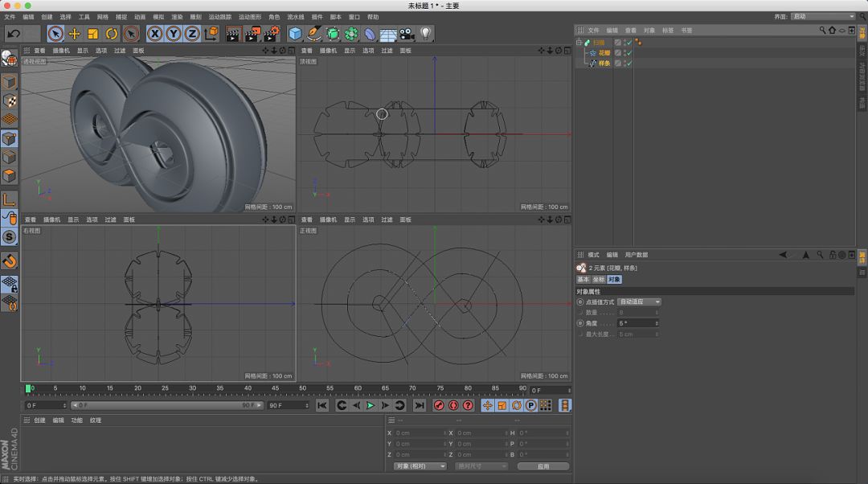Toggle Y axis lock
The image size is (868, 484).
(174, 34)
